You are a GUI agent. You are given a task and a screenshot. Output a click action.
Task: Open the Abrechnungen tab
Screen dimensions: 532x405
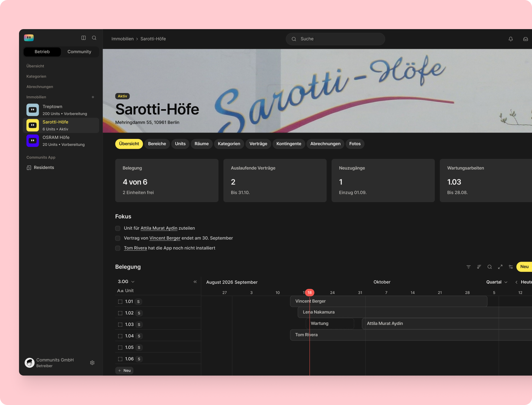(326, 144)
